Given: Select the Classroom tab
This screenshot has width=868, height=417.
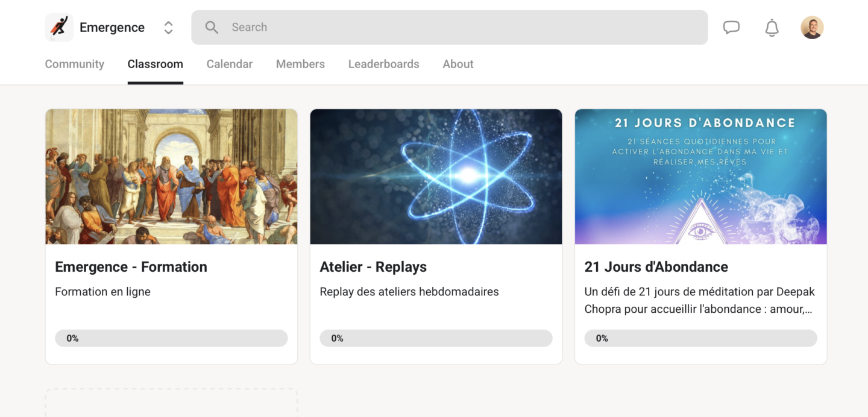Looking at the screenshot, I should tap(156, 64).
